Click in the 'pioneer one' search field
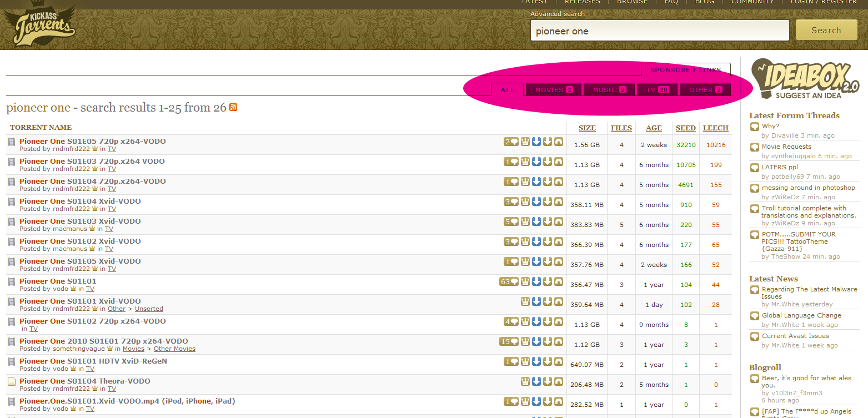The height and width of the screenshot is (418, 868). pos(659,31)
